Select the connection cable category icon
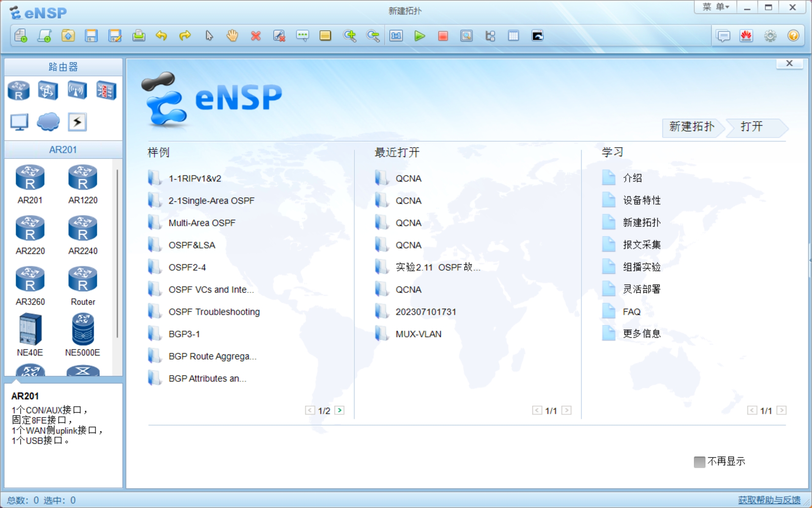The width and height of the screenshot is (812, 508). pos(77,122)
